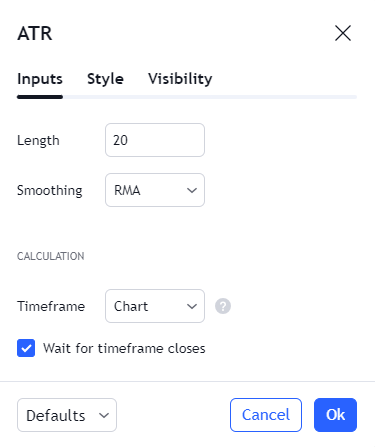The image size is (375, 447).
Task: Cancel the ATR settings changes
Action: [x=266, y=415]
